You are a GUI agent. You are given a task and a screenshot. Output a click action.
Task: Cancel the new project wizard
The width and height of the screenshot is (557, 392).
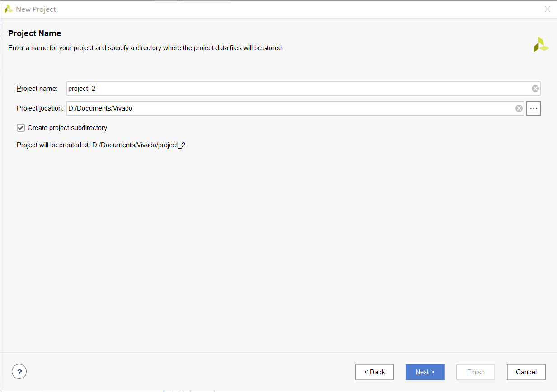526,372
